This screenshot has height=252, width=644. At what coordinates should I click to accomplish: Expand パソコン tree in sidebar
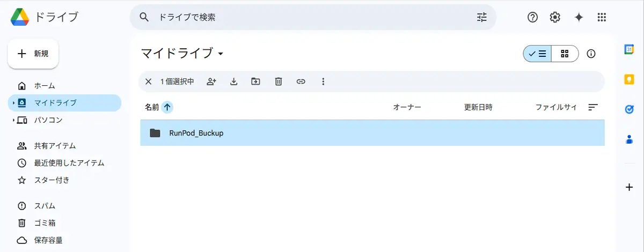13,120
